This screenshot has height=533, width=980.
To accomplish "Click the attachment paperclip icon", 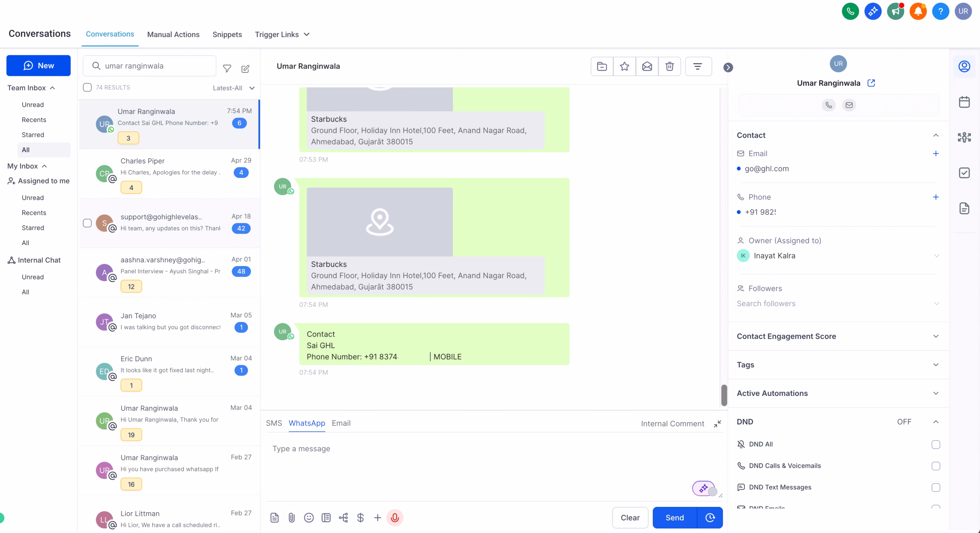I will tap(292, 518).
